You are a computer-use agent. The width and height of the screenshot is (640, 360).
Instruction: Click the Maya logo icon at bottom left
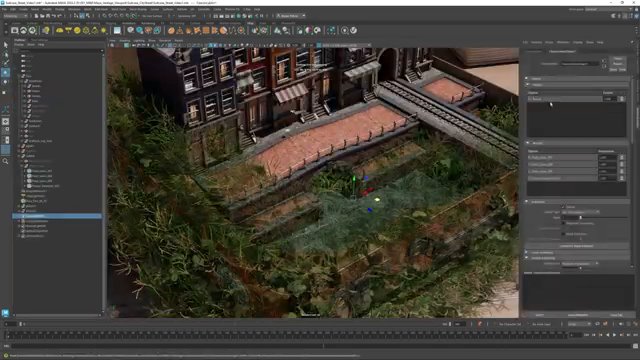coord(5,313)
